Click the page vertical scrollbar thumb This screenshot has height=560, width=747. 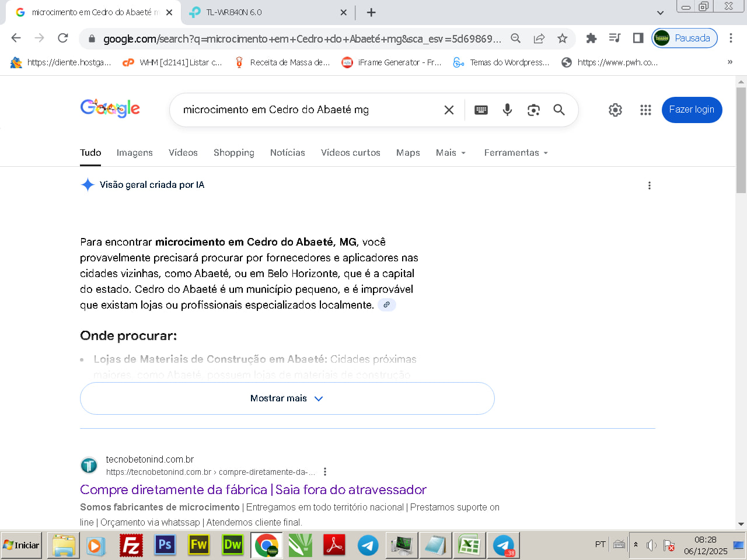741,140
